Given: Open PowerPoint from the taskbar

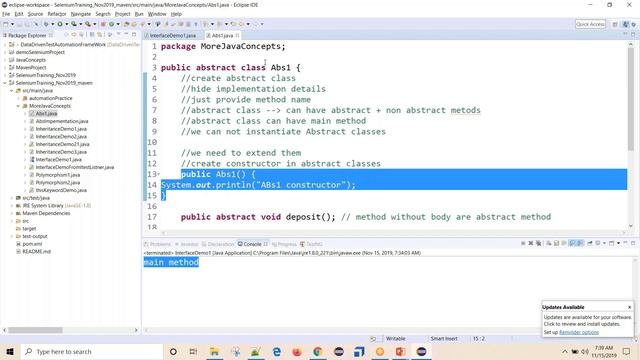Looking at the screenshot, I should [400, 351].
